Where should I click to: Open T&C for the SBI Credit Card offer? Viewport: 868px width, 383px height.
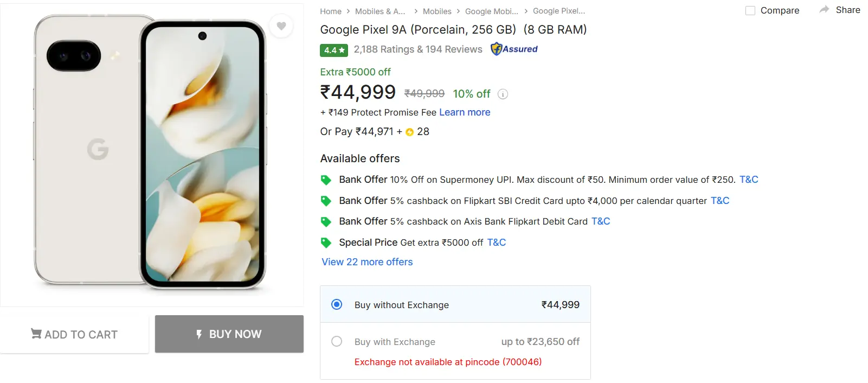[x=719, y=200]
